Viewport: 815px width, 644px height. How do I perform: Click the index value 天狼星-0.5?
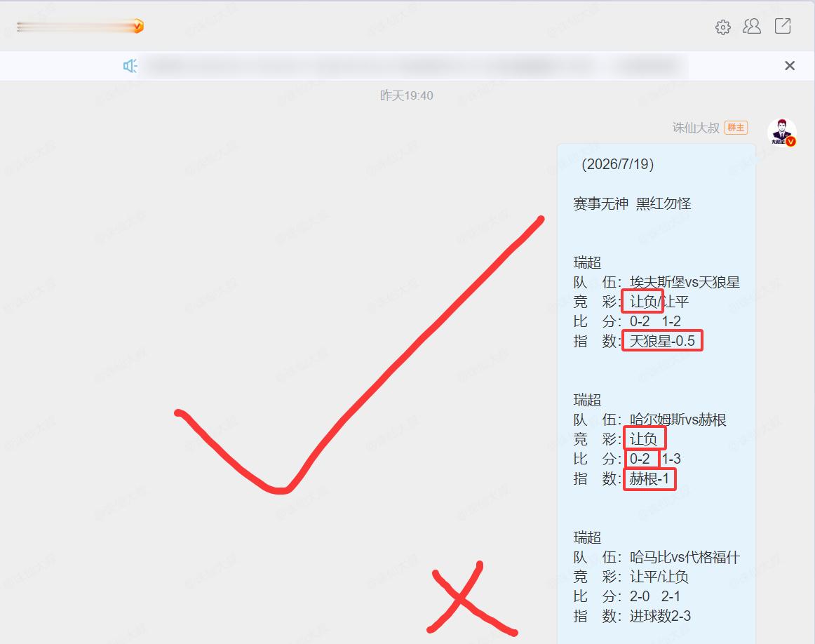pos(662,341)
